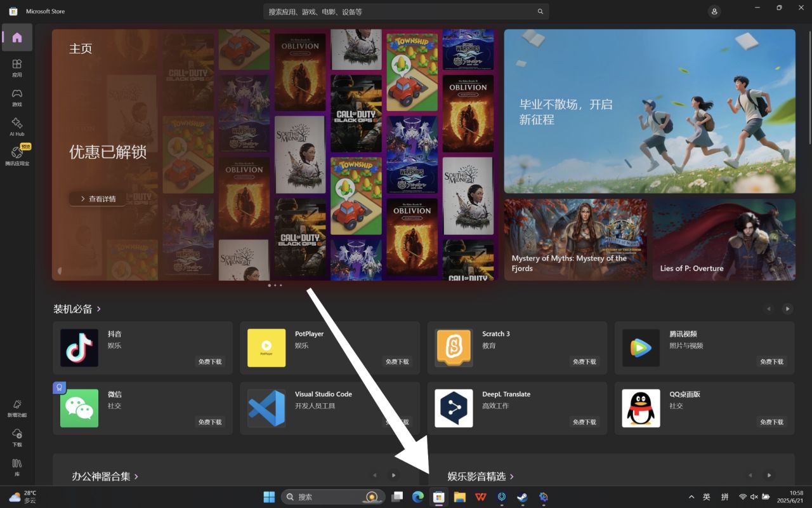Open the 毕业不散场，开启新征程 banner

(650, 111)
